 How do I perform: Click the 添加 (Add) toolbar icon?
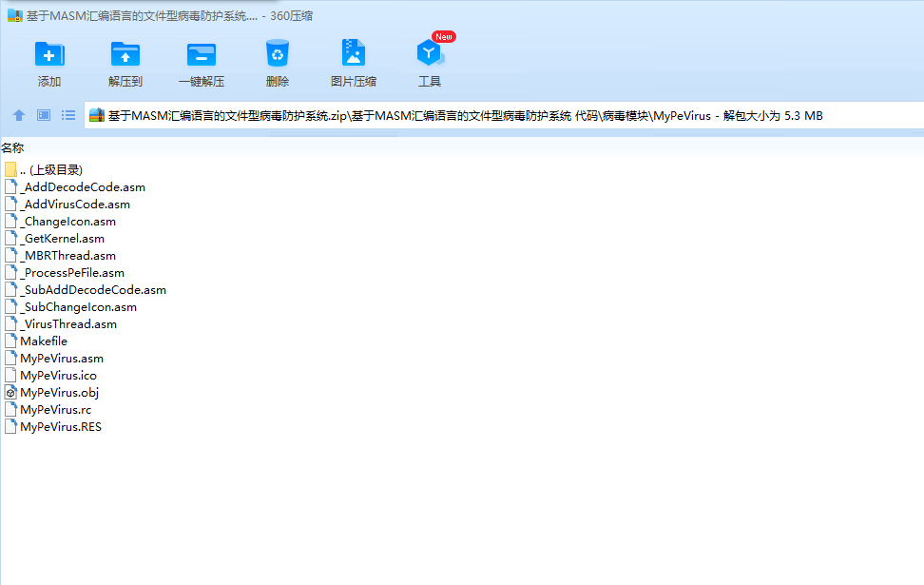(49, 54)
